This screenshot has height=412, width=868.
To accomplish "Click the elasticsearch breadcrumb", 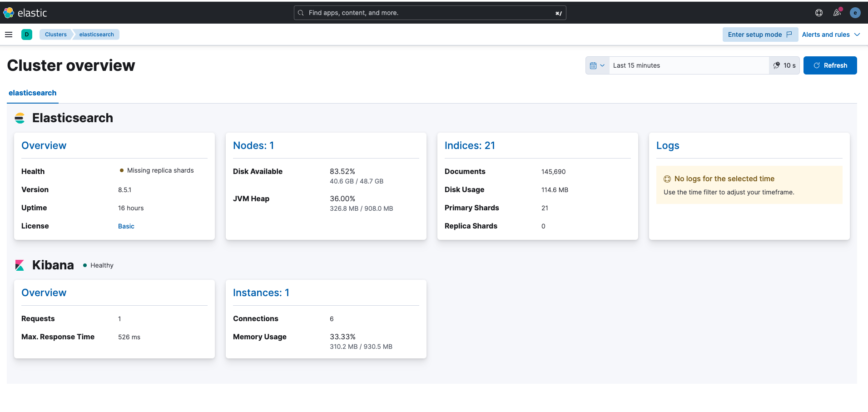I will [96, 35].
